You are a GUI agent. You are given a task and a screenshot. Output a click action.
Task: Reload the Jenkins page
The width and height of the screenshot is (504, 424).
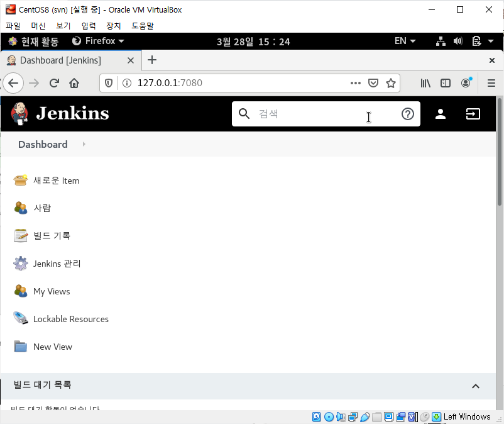click(x=54, y=83)
